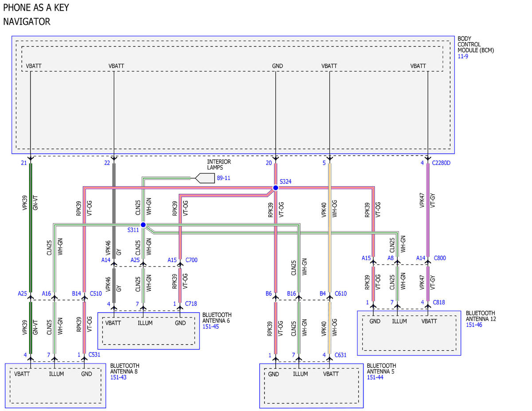Click the S324 splice dot

click(x=275, y=188)
